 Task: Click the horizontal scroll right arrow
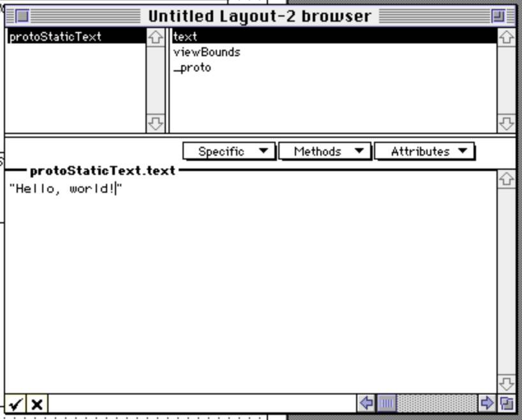pyautogui.click(x=487, y=403)
